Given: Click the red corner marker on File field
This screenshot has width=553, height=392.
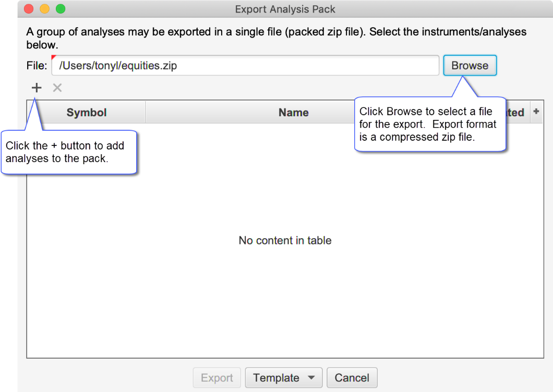Looking at the screenshot, I should (54, 57).
